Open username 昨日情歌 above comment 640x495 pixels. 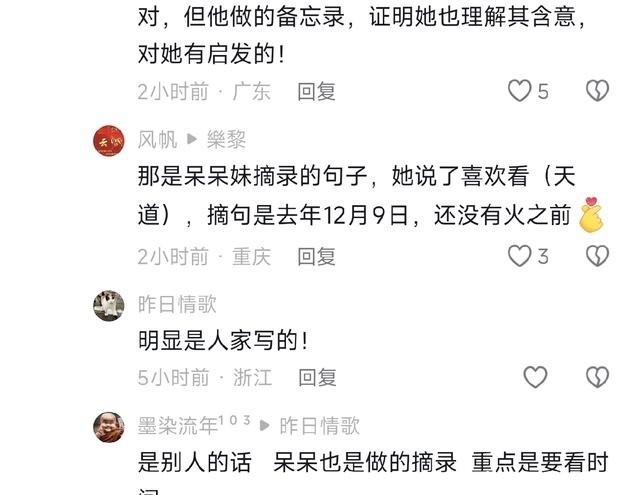(x=177, y=304)
